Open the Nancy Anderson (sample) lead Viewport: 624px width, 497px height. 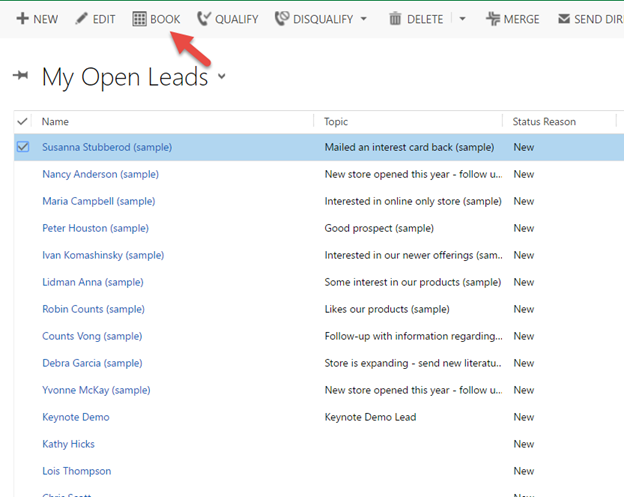click(x=100, y=174)
